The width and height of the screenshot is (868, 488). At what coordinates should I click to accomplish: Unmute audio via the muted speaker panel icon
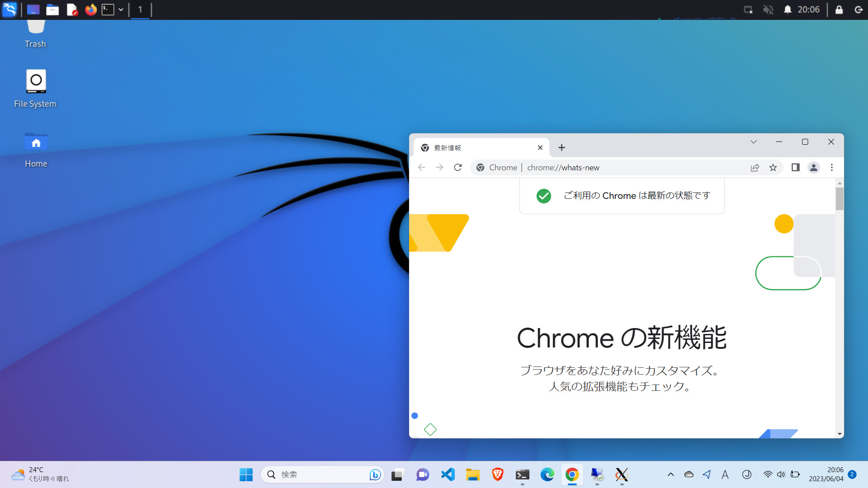point(768,9)
